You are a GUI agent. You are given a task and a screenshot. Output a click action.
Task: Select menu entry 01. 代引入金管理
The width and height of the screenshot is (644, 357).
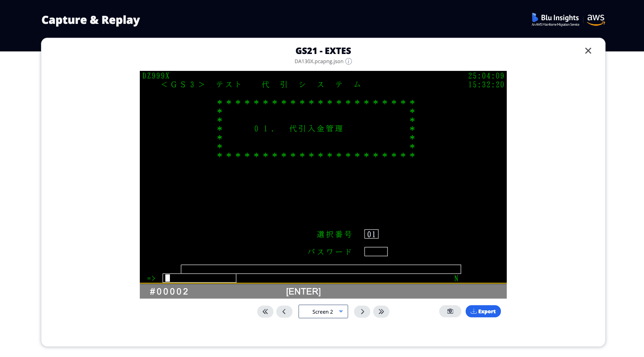click(298, 129)
